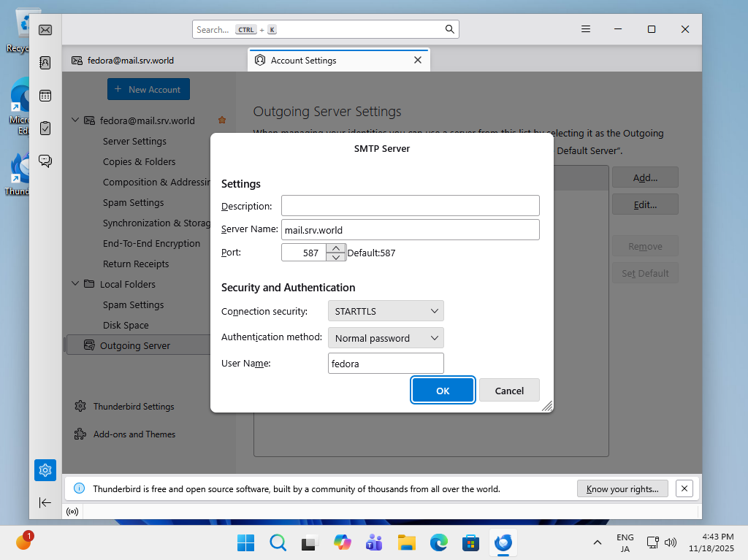Screen dimensions: 748x560
Task: Open the Address Book space
Action: pos(45,63)
